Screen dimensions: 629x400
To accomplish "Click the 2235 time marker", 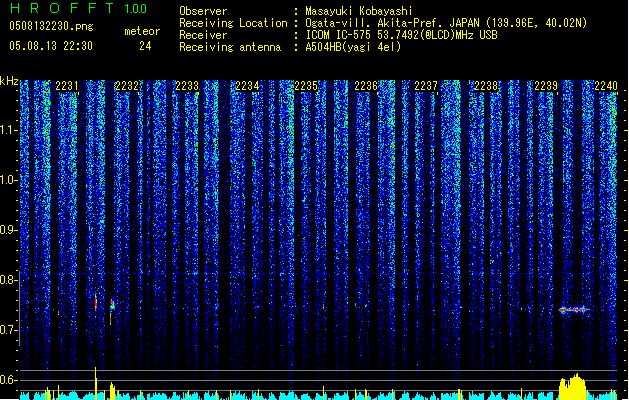I will pos(306,86).
